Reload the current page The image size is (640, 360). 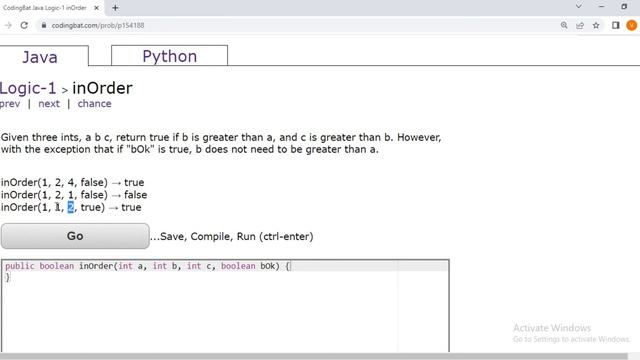point(24,25)
